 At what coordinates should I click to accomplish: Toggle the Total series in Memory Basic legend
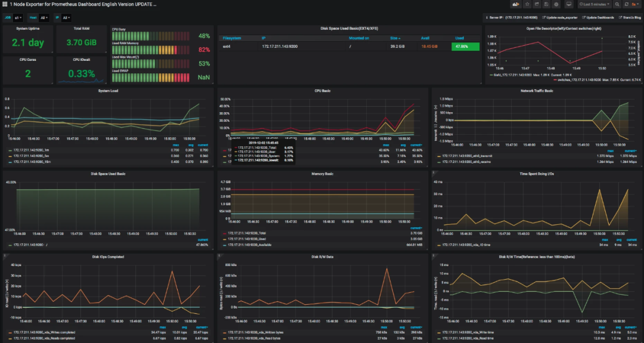(x=246, y=233)
